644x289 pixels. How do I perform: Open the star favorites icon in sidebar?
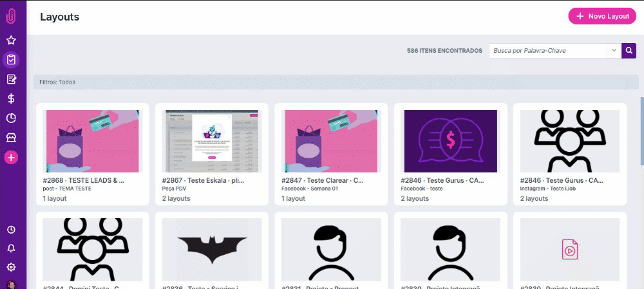pyautogui.click(x=11, y=41)
